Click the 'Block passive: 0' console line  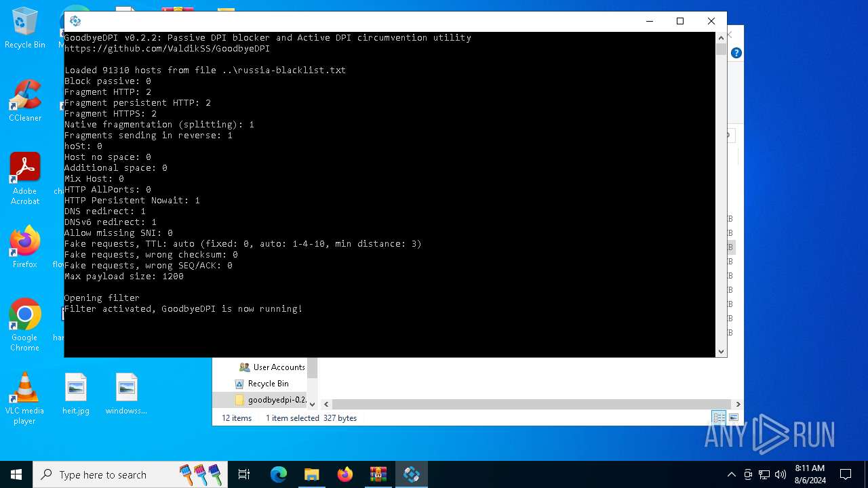[108, 81]
